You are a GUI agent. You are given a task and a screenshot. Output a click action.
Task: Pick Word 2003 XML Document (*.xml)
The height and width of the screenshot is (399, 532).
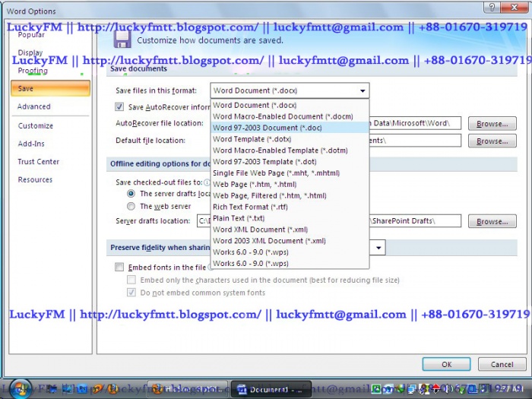pos(290,241)
